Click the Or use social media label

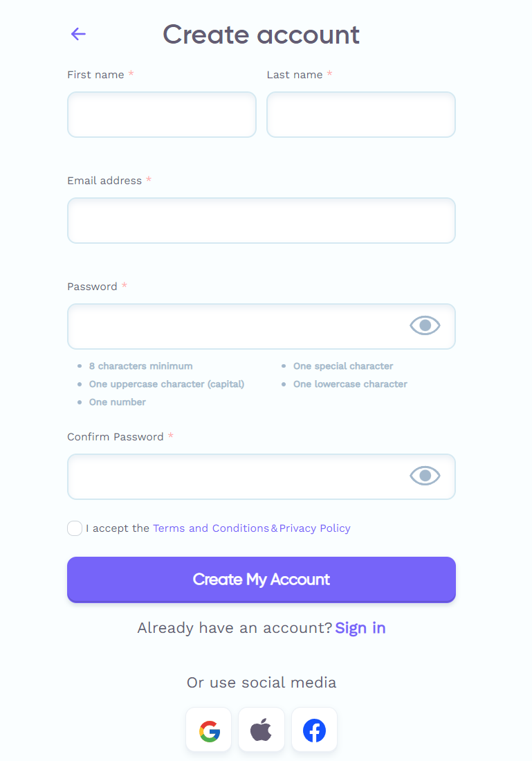click(x=261, y=682)
